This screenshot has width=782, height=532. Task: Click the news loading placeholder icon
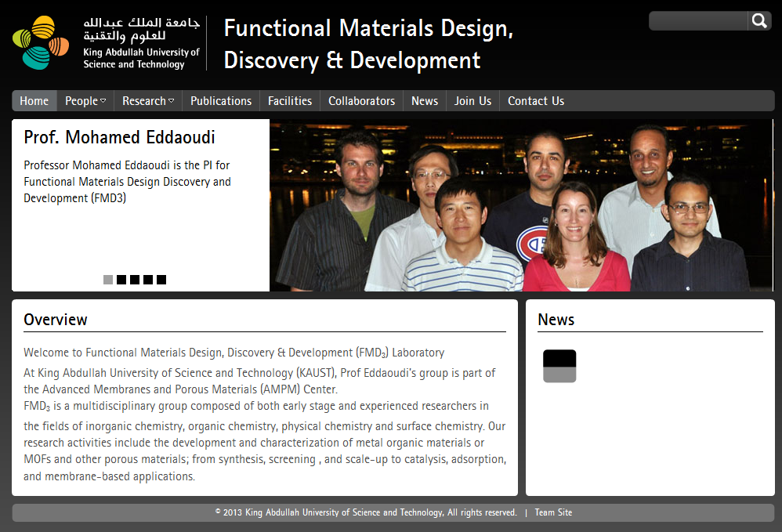coord(559,366)
